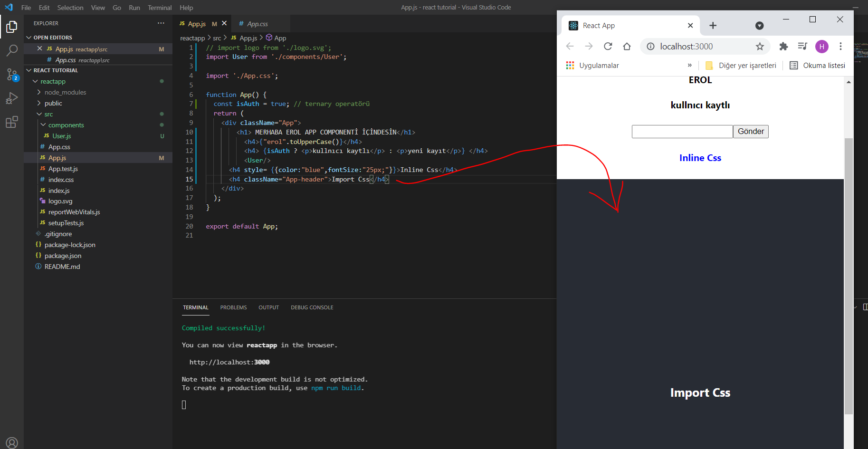The image size is (868, 449).
Task: Open the Problems panel tab
Action: [233, 307]
